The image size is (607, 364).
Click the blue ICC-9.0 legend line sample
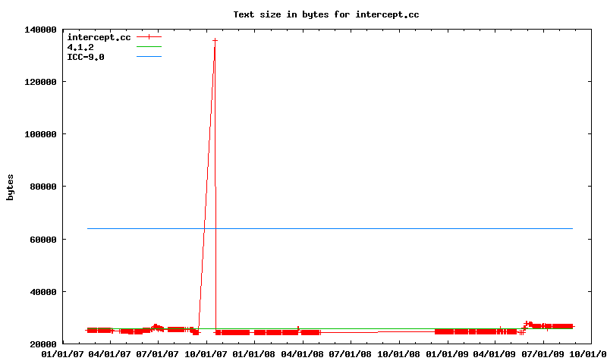click(x=149, y=57)
